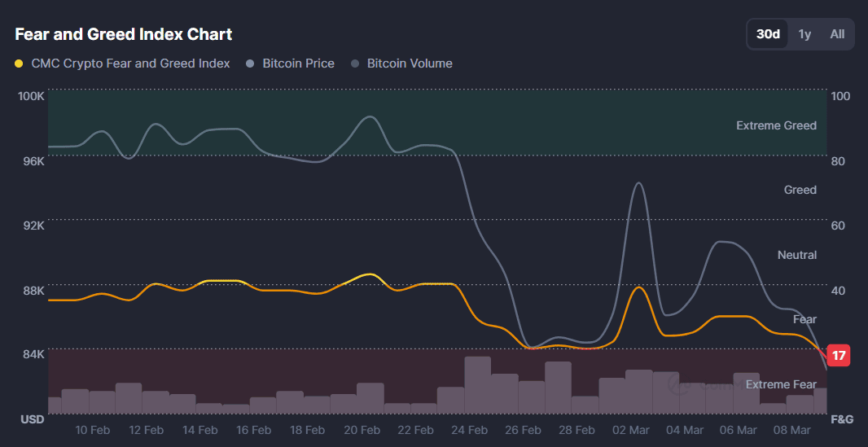Image resolution: width=868 pixels, height=447 pixels.
Task: Click the Fear and Greed Index Chart title
Action: pos(124,34)
